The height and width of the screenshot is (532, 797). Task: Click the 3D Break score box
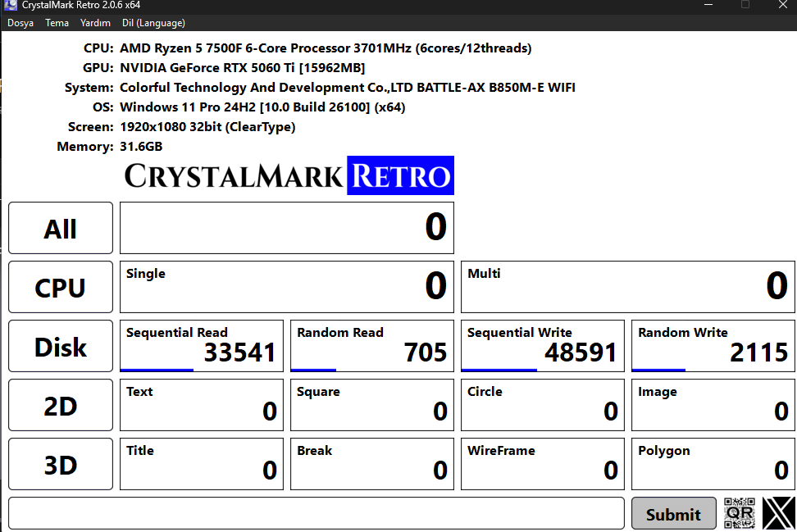point(372,464)
